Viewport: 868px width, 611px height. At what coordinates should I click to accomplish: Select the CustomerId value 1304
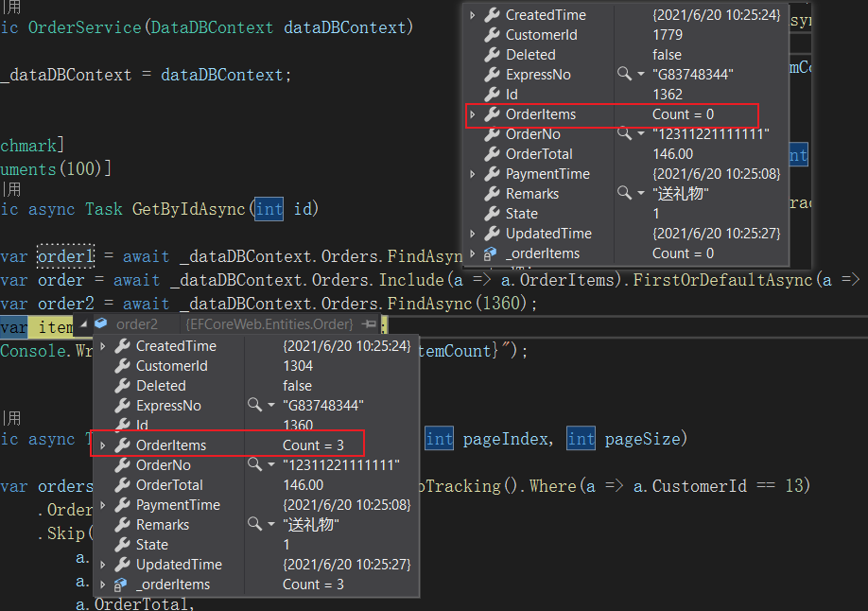tap(298, 366)
